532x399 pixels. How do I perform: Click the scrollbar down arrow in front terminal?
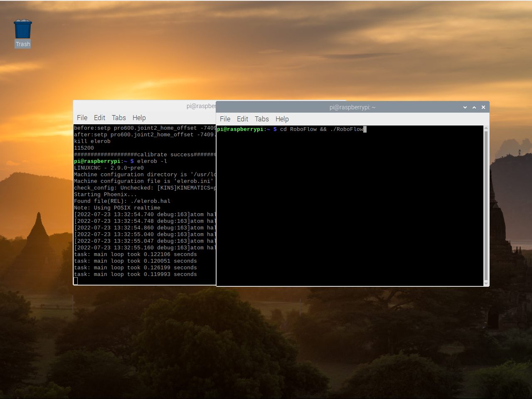coord(486,283)
